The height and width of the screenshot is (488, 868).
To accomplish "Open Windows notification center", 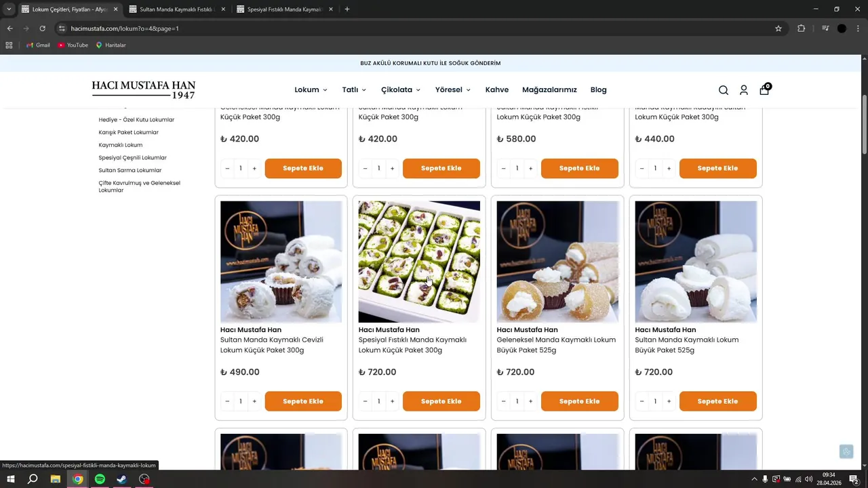I will tap(854, 479).
